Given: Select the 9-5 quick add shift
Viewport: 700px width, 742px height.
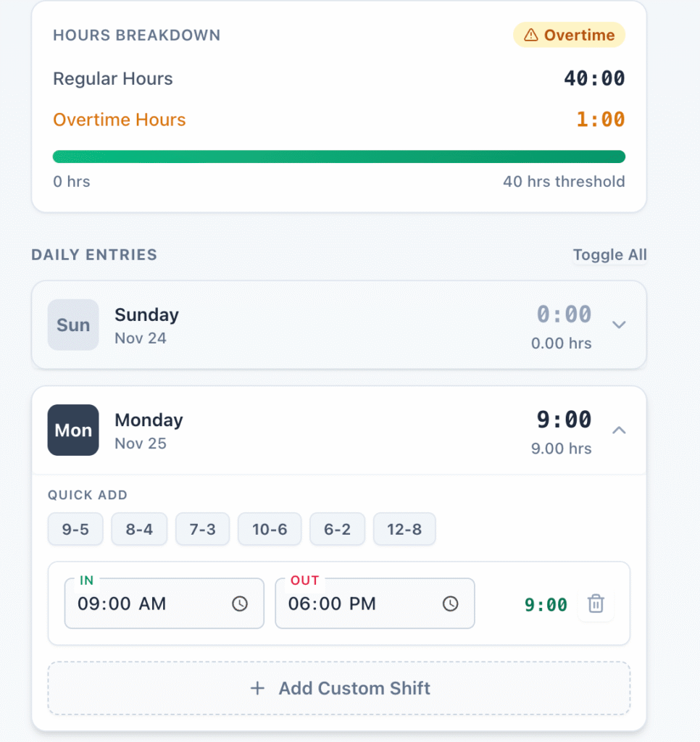Looking at the screenshot, I should tap(75, 529).
